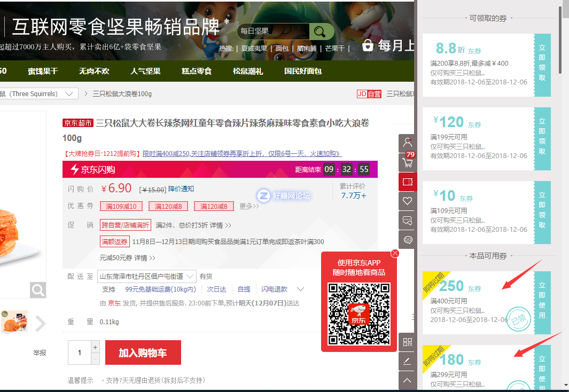
Task: Click breadcrumb 三只松鼠大浪卷100g
Action: tap(122, 94)
